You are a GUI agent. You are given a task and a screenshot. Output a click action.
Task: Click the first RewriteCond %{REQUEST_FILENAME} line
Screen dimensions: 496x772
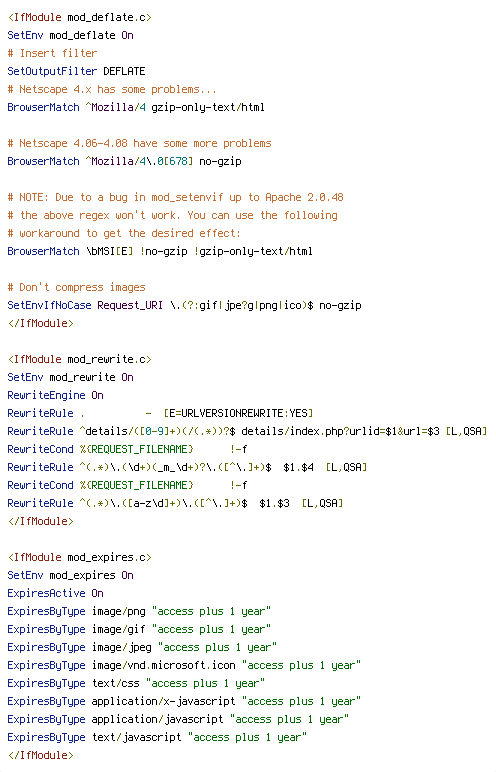pyautogui.click(x=127, y=450)
